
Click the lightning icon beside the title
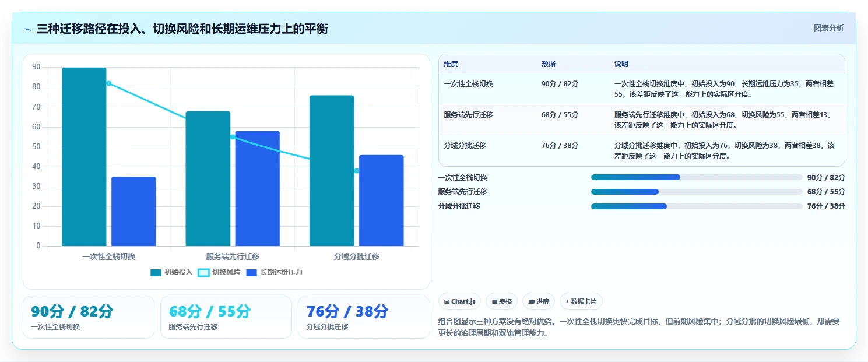click(27, 29)
